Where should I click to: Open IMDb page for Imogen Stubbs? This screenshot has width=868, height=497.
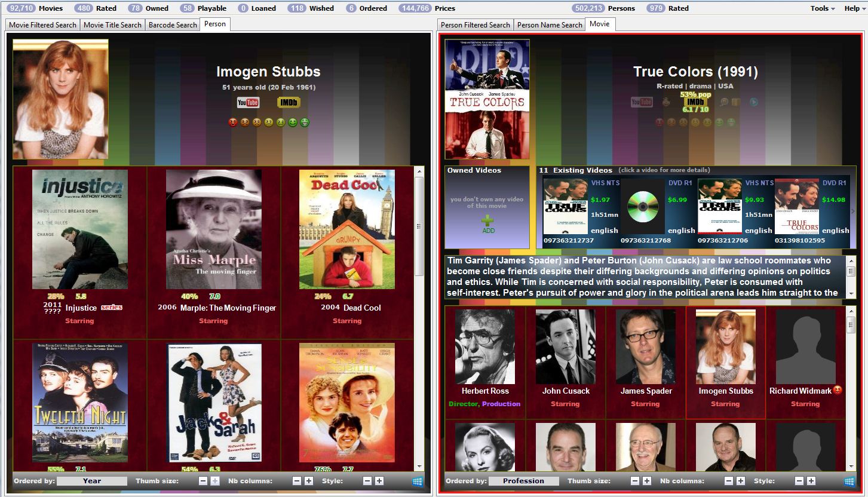(x=289, y=103)
